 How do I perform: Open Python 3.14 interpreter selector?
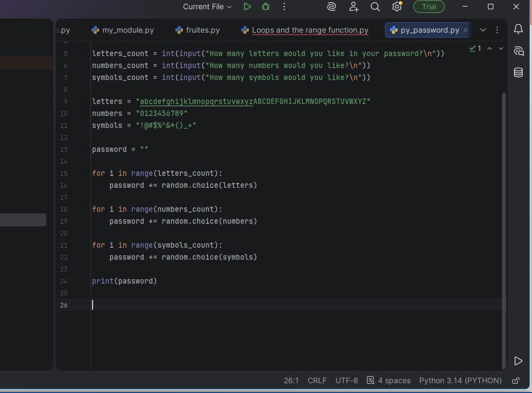click(x=461, y=380)
